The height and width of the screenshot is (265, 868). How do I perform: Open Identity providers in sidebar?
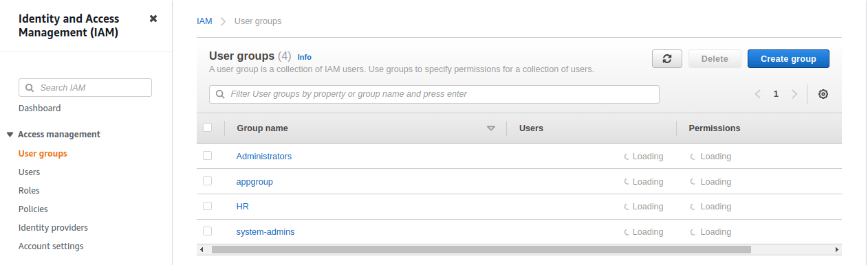point(53,228)
